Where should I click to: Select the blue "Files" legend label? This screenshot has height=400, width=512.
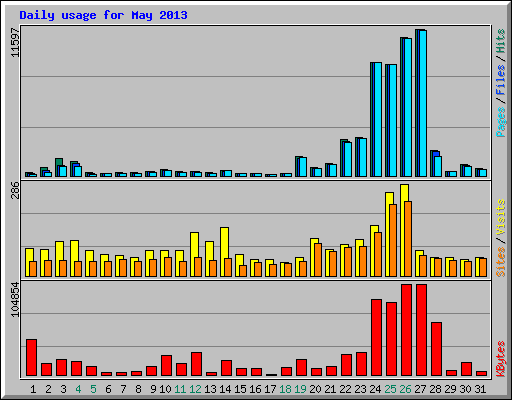coord(501,79)
